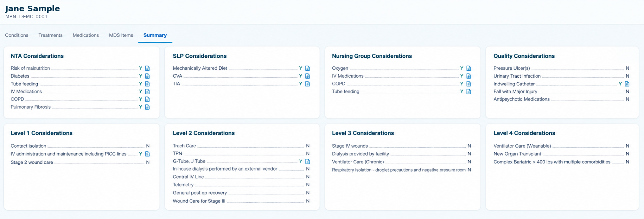Click the Fall with Major Injury label
Screen dimensions: 644x219
[515, 91]
